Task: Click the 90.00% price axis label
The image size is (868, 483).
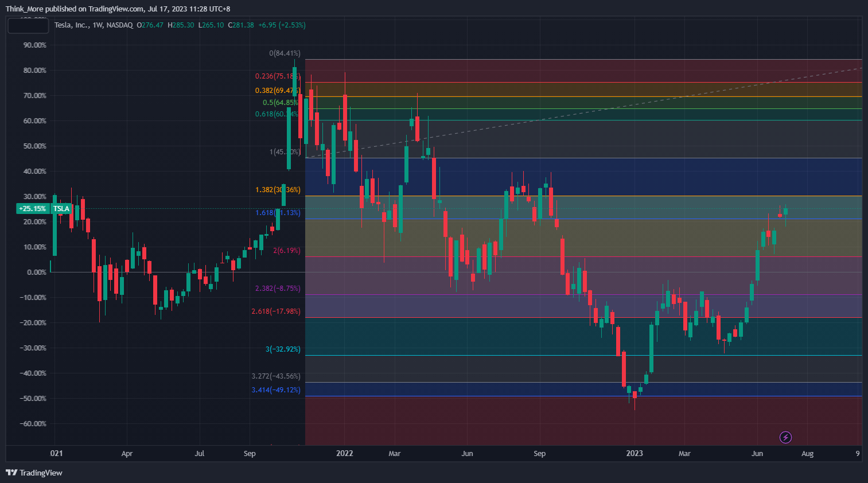Action: 35,45
